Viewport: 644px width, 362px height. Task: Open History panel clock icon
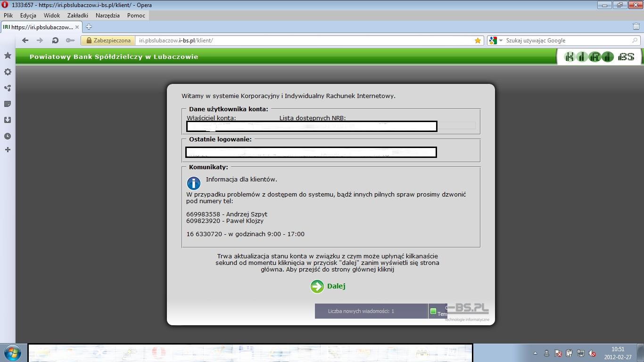click(8, 136)
